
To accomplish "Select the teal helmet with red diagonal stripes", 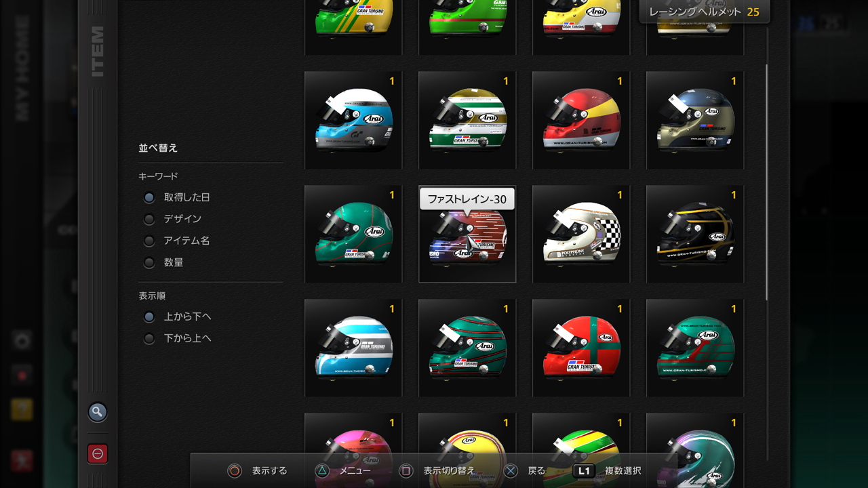I will click(695, 348).
